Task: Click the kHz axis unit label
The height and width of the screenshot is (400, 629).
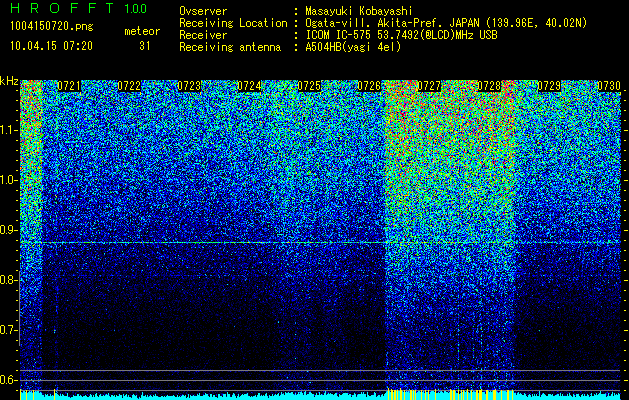Action: pos(9,81)
